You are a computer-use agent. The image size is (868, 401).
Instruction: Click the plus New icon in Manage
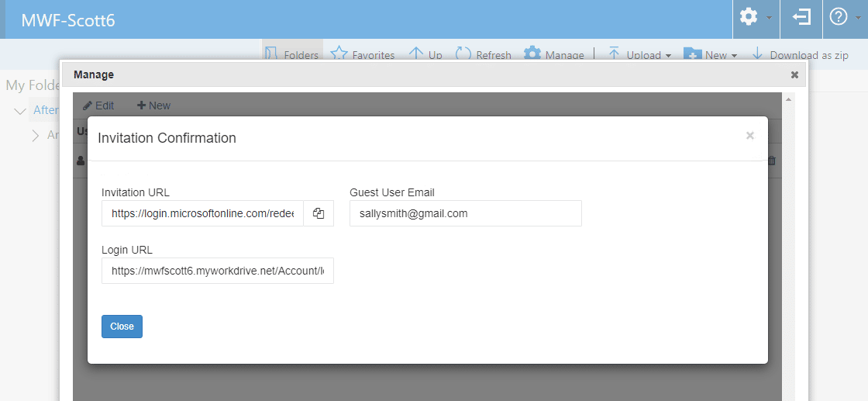tap(142, 105)
